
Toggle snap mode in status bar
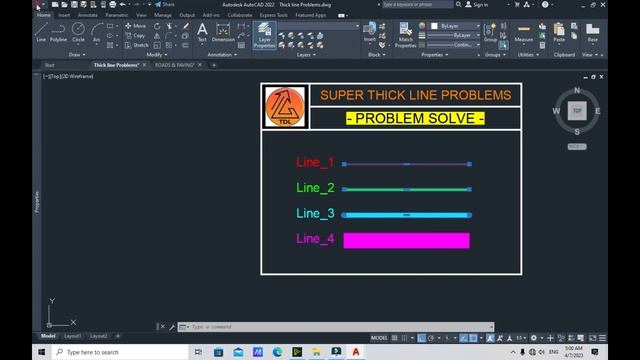(404, 338)
